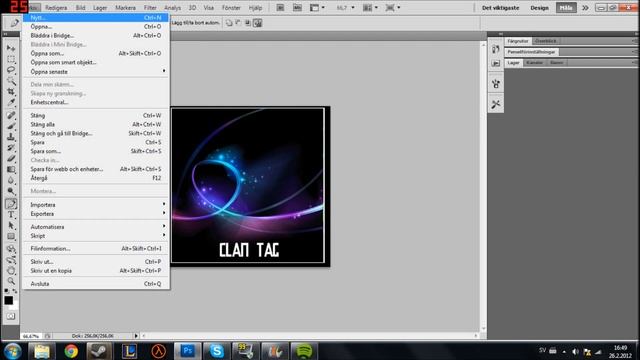
Task: Open the Redigera menu
Action: [x=56, y=8]
